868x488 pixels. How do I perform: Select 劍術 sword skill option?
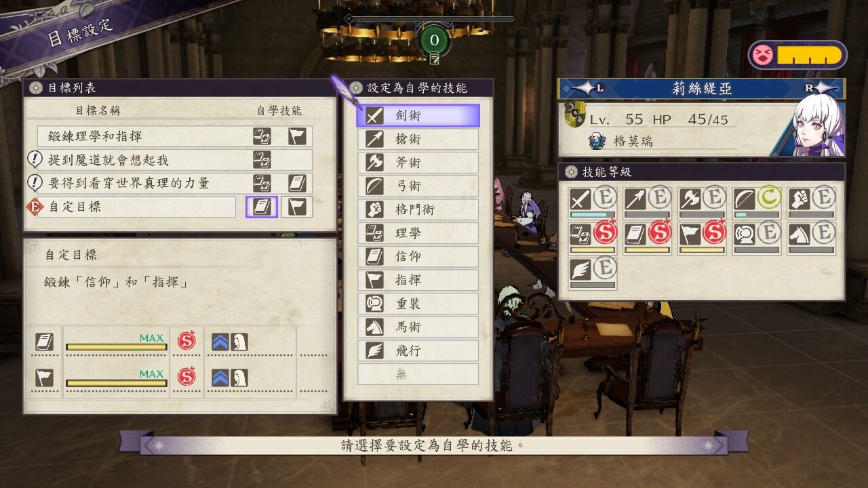tap(418, 115)
